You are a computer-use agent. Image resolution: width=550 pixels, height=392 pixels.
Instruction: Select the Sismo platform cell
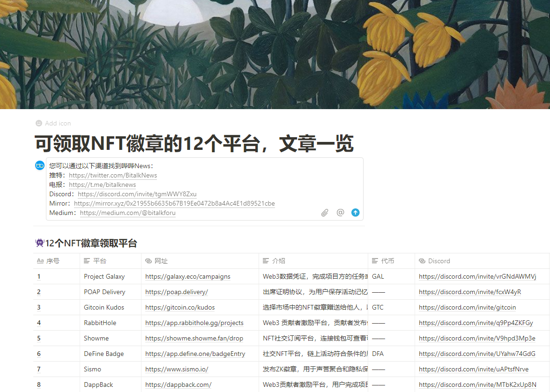111,369
